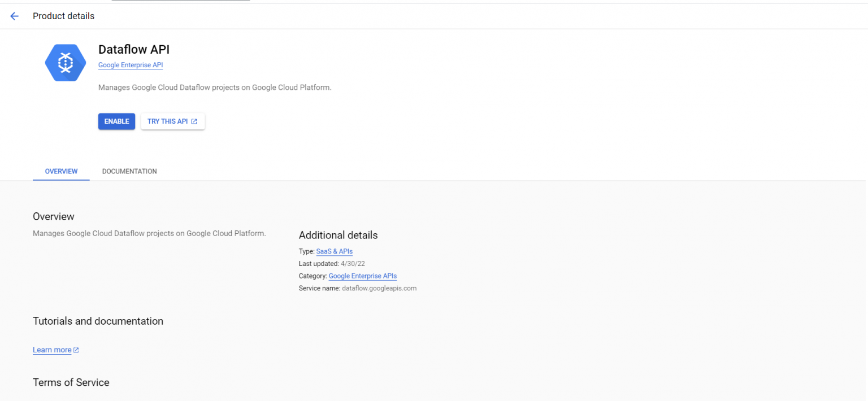Click the open-in-new icon inside TRY THIS API
Viewport: 868px width, 401px height.
pos(196,121)
